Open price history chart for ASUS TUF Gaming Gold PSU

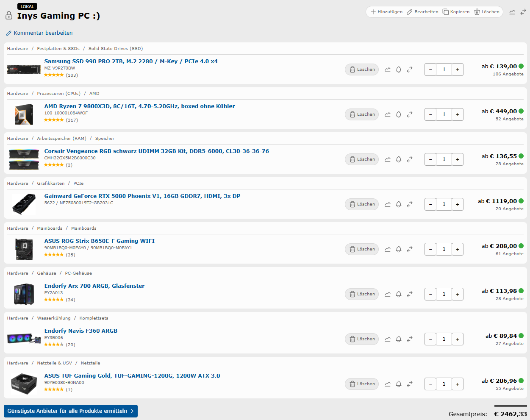pos(388,384)
